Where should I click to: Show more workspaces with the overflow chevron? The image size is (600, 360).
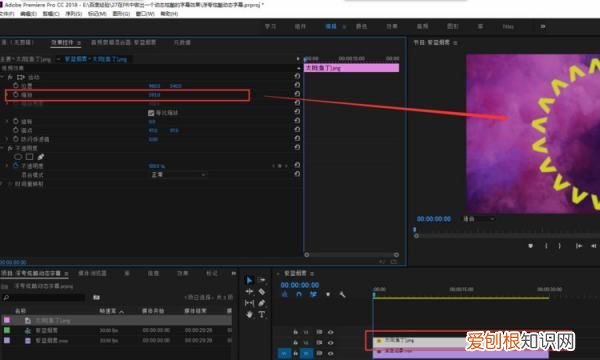pos(543,26)
